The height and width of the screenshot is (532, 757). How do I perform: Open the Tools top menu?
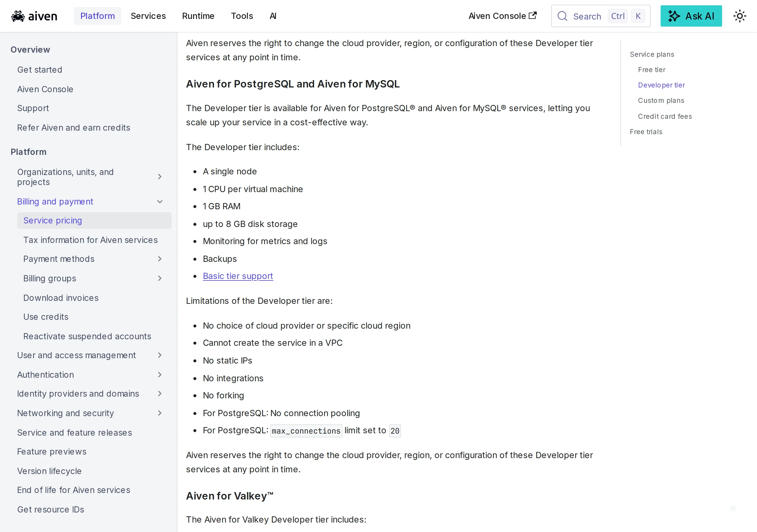pos(242,16)
